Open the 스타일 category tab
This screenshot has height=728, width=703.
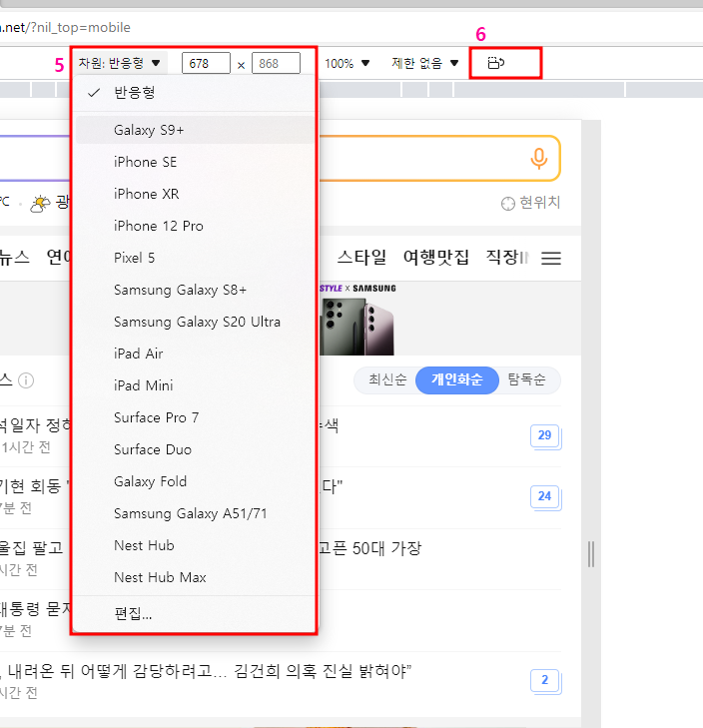(361, 258)
